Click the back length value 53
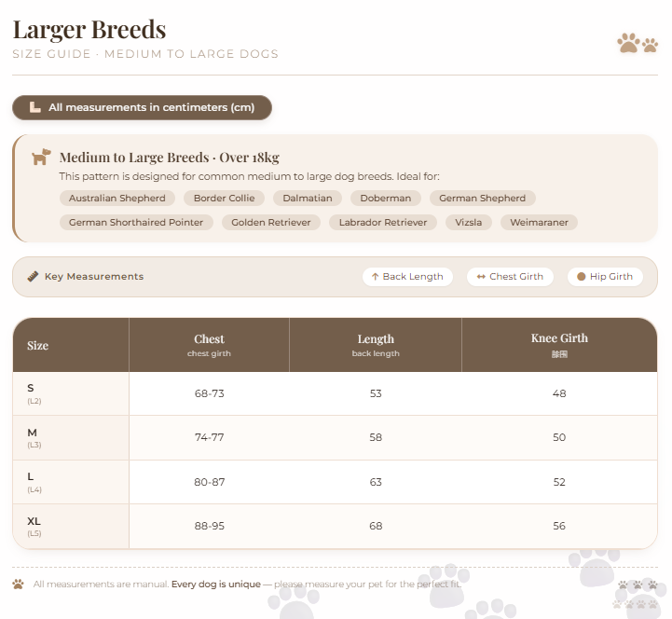This screenshot has height=619, width=672. [x=376, y=393]
